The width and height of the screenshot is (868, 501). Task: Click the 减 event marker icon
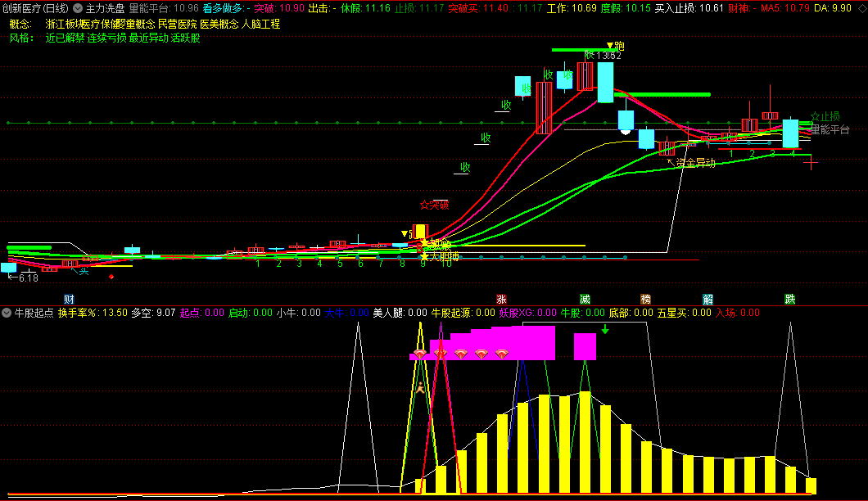click(585, 300)
